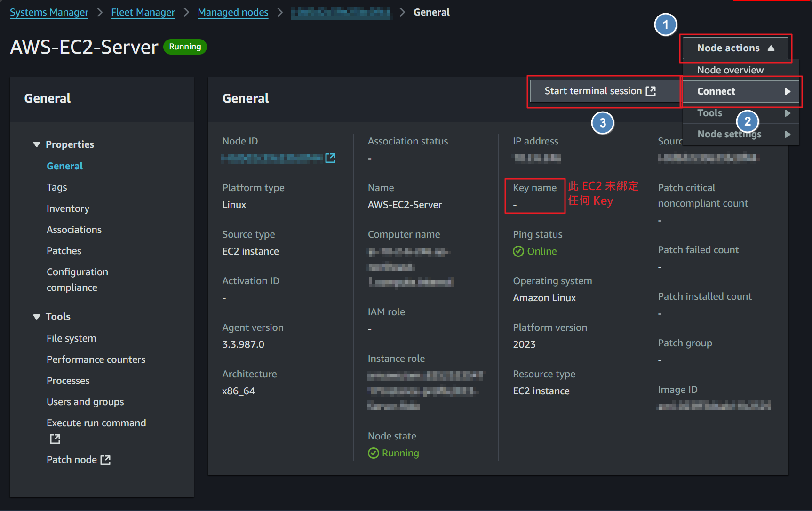Open File system under Tools
This screenshot has width=812, height=511.
[71, 338]
